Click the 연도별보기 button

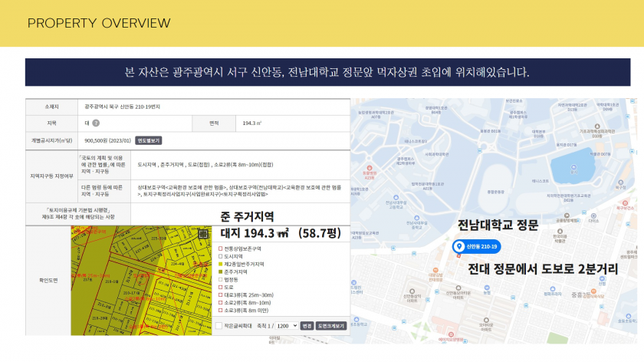pos(148,140)
